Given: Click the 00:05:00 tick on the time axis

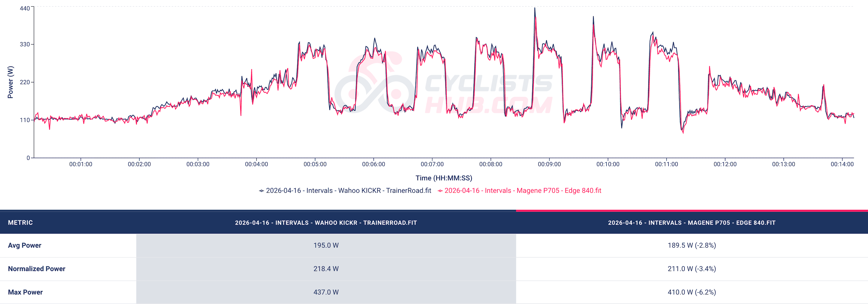Looking at the screenshot, I should pos(315,164).
